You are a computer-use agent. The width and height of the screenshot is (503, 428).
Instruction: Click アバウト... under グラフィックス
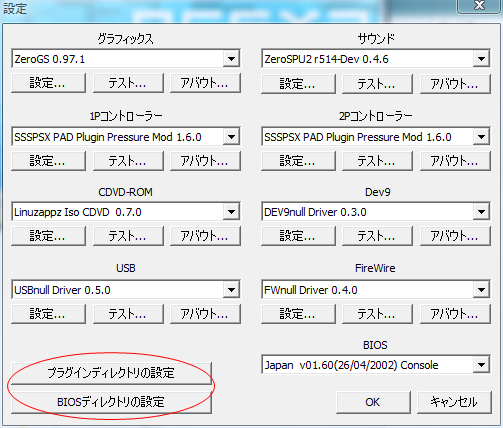tap(205, 83)
